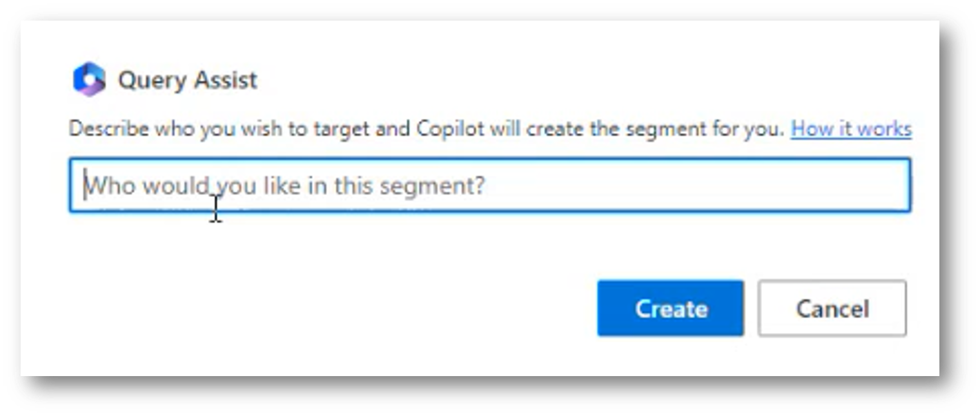Select the multicolored Copilot icon beside Query Assist

[89, 80]
